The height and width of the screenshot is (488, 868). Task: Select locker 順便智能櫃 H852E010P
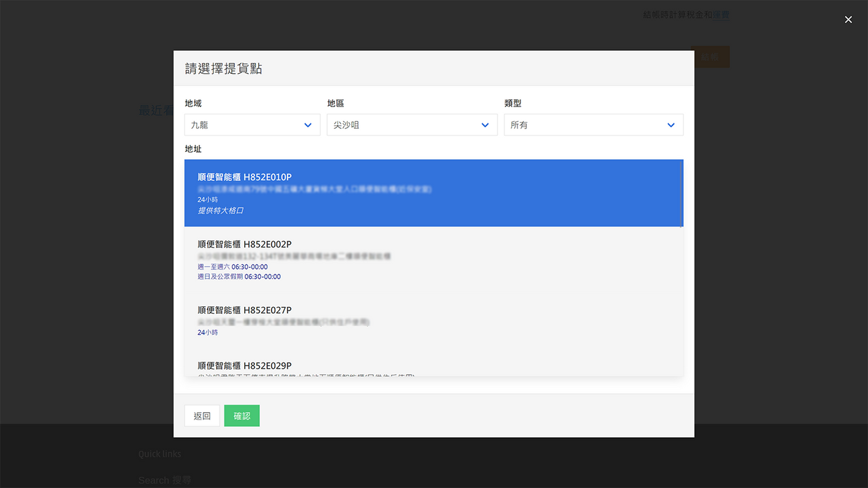point(434,193)
